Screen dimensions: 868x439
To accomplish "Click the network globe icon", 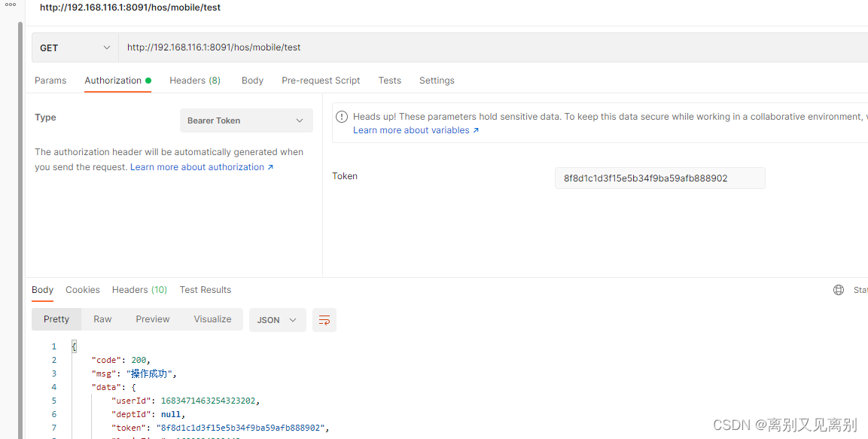I will pyautogui.click(x=839, y=290).
